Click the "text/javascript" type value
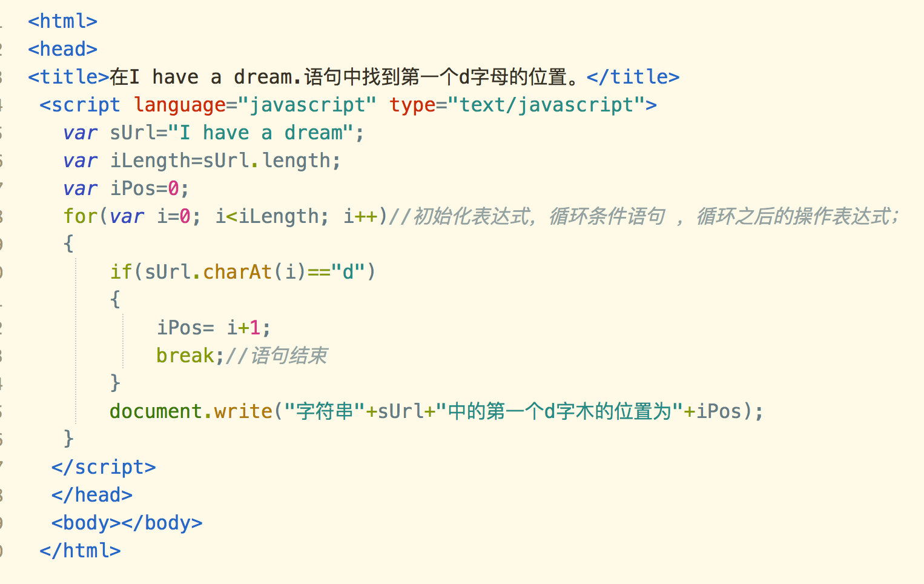 (546, 105)
